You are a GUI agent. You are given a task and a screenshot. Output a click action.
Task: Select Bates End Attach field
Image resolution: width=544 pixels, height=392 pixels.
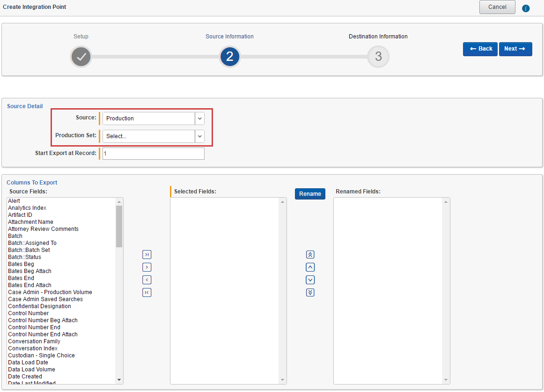click(30, 285)
